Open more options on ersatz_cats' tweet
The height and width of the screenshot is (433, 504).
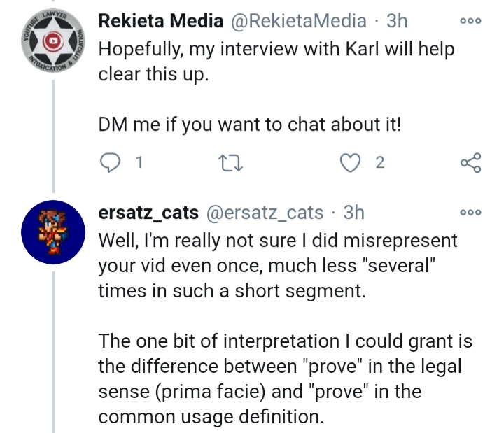[471, 213]
